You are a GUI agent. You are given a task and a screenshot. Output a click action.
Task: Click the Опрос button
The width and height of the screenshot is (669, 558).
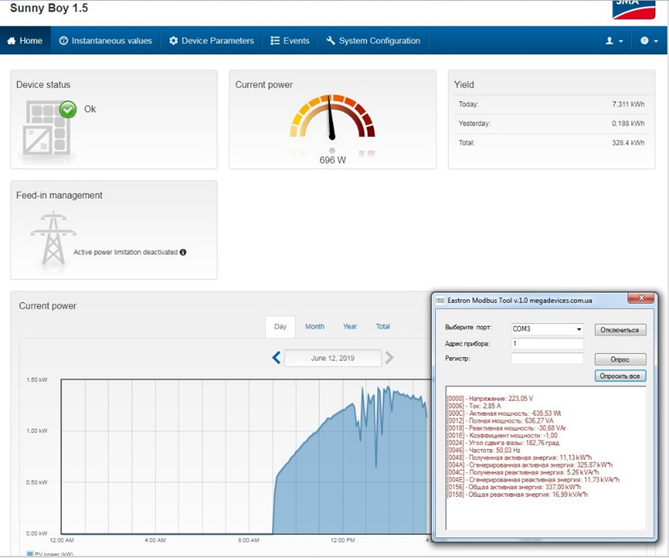[620, 359]
